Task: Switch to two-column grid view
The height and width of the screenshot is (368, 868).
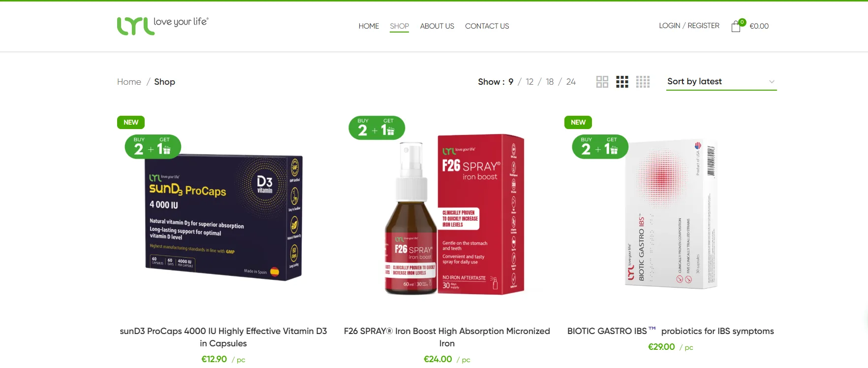Action: (602, 82)
